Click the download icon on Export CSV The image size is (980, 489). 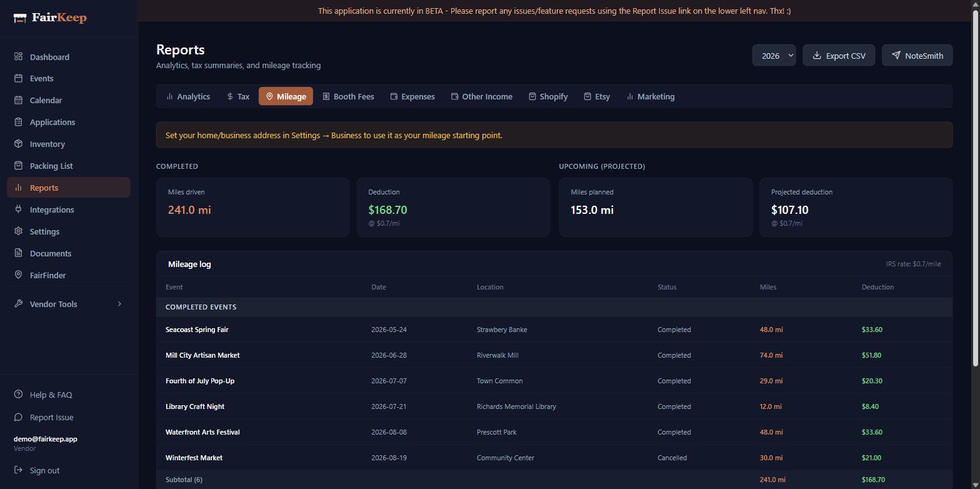(816, 55)
